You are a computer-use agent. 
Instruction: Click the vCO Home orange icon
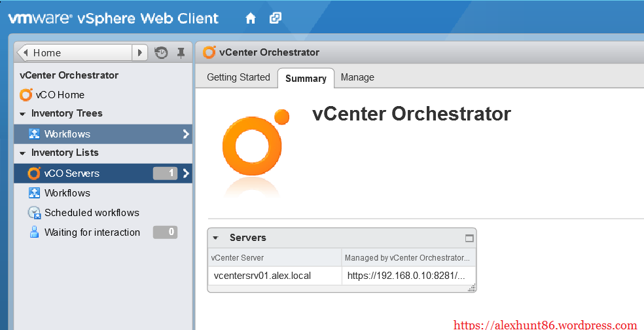(x=26, y=95)
